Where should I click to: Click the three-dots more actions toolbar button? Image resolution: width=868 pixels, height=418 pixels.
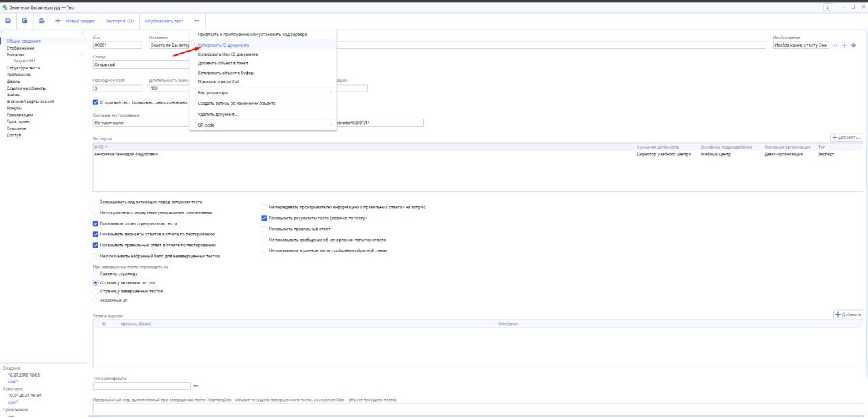tap(197, 21)
